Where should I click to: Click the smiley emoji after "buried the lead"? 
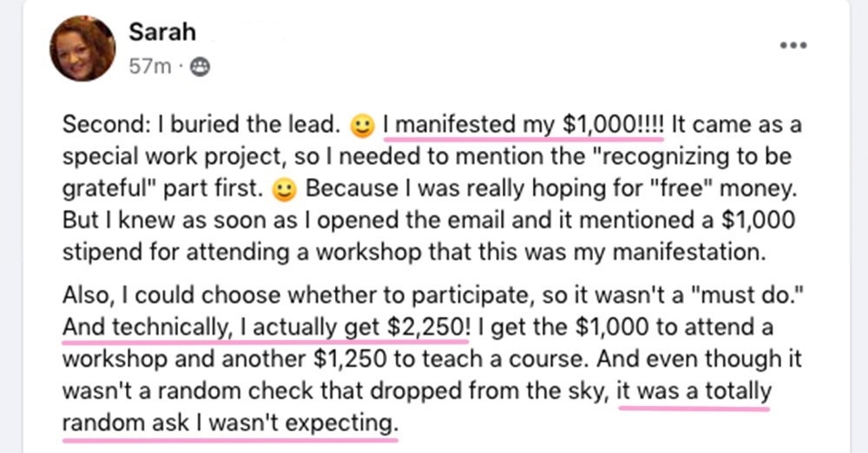[362, 126]
